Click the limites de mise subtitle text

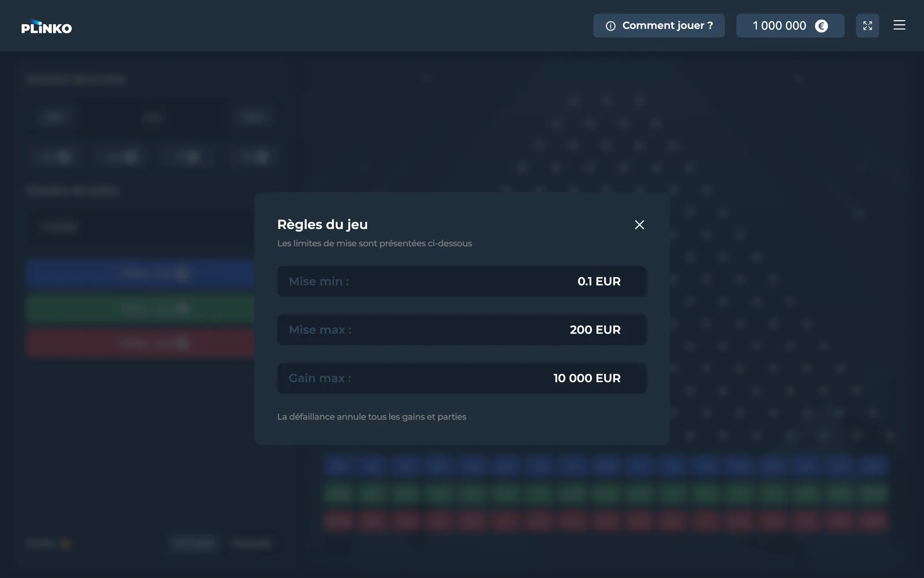[x=374, y=243]
